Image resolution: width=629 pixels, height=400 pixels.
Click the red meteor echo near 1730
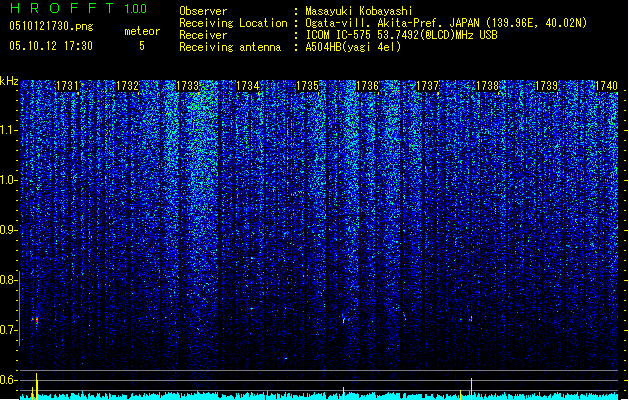click(x=37, y=321)
